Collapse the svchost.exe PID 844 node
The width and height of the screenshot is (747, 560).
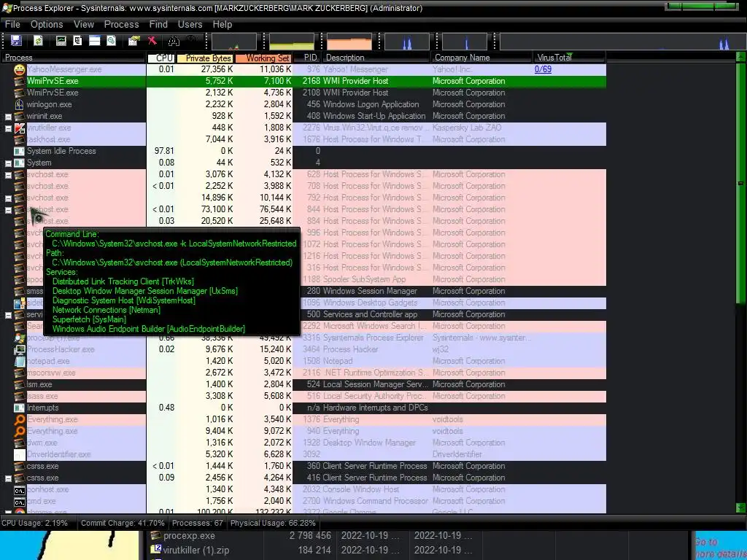coord(8,209)
